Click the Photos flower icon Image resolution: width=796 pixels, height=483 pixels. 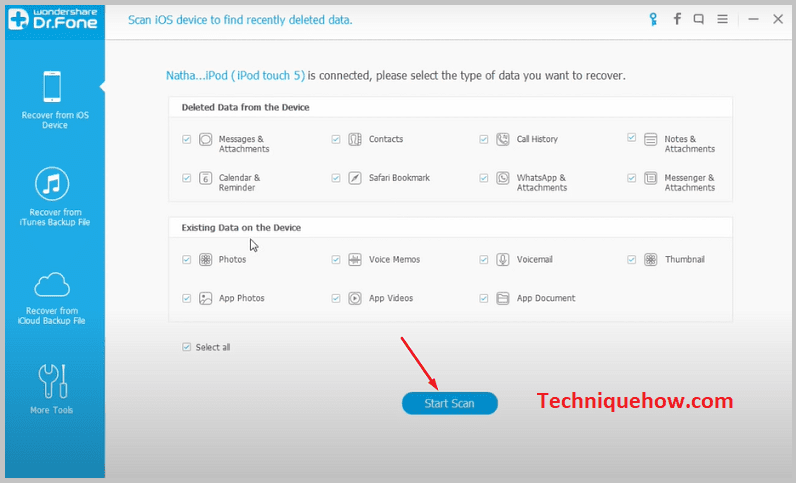[206, 260]
